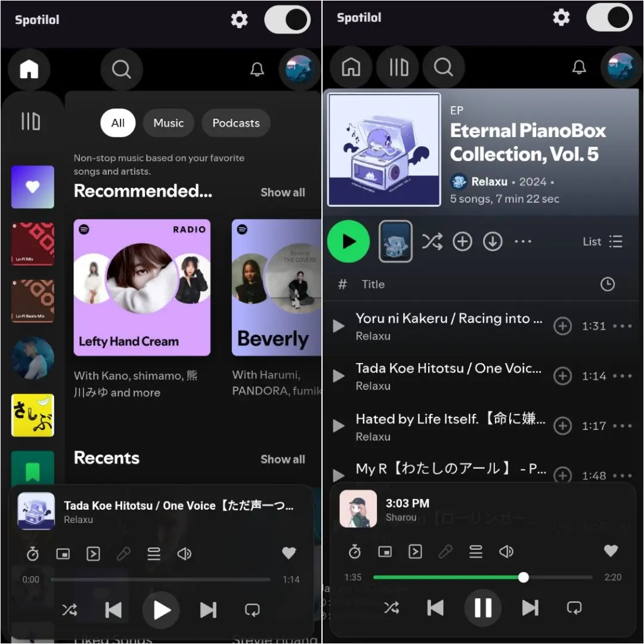Open queue in left player
644x644 pixels.
tap(154, 553)
